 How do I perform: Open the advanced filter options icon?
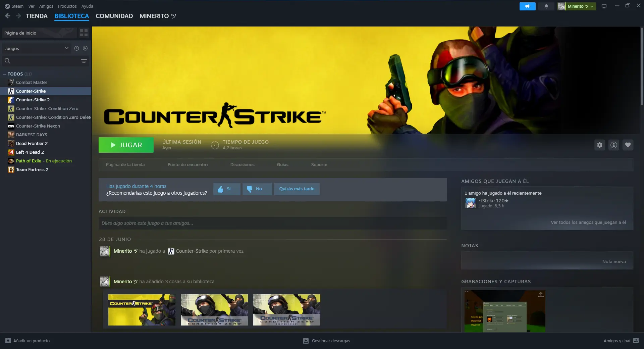pyautogui.click(x=84, y=61)
